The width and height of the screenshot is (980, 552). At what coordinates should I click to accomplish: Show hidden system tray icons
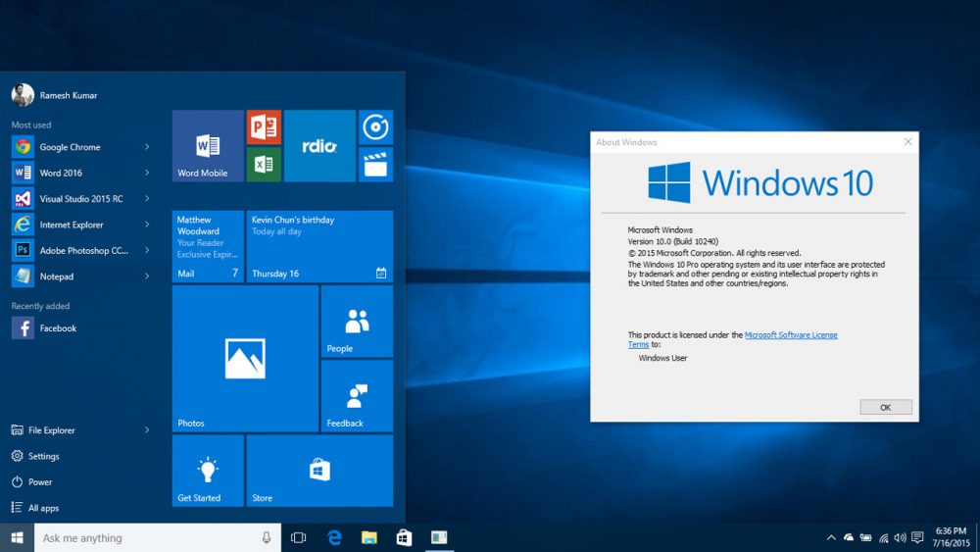[831, 537]
